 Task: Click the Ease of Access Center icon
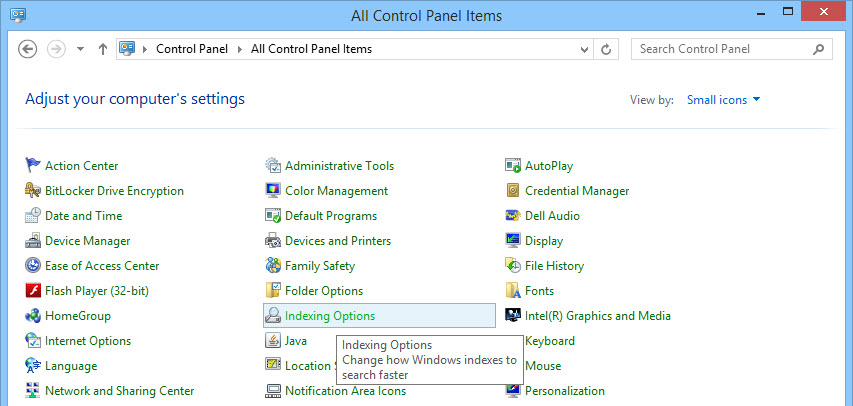[33, 266]
